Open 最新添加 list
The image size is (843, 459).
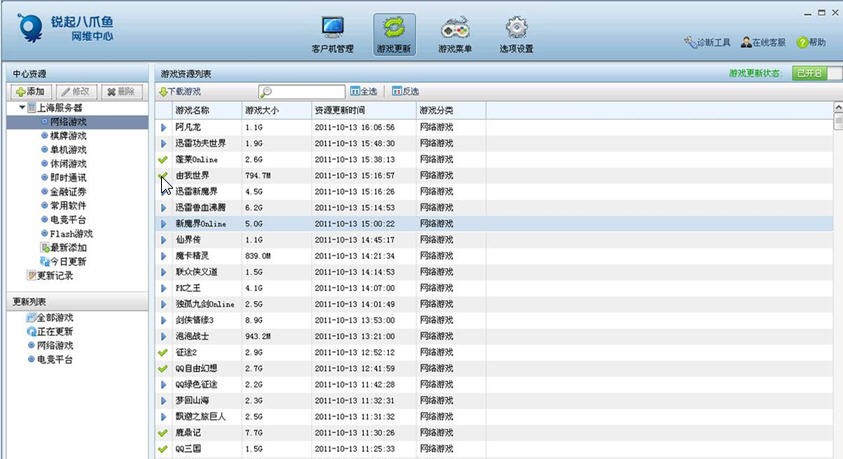point(68,248)
